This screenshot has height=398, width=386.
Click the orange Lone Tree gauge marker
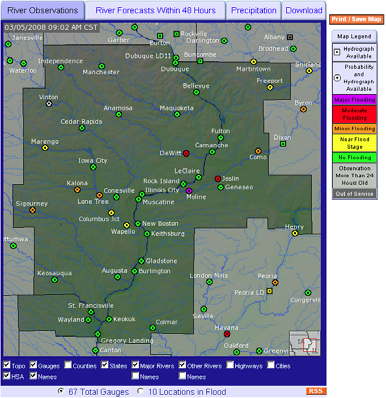[x=99, y=195]
